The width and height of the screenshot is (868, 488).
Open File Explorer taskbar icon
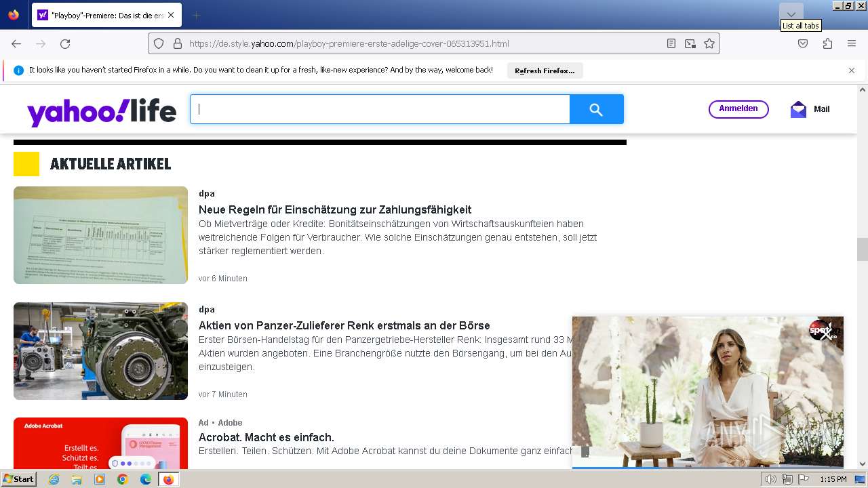pyautogui.click(x=77, y=479)
